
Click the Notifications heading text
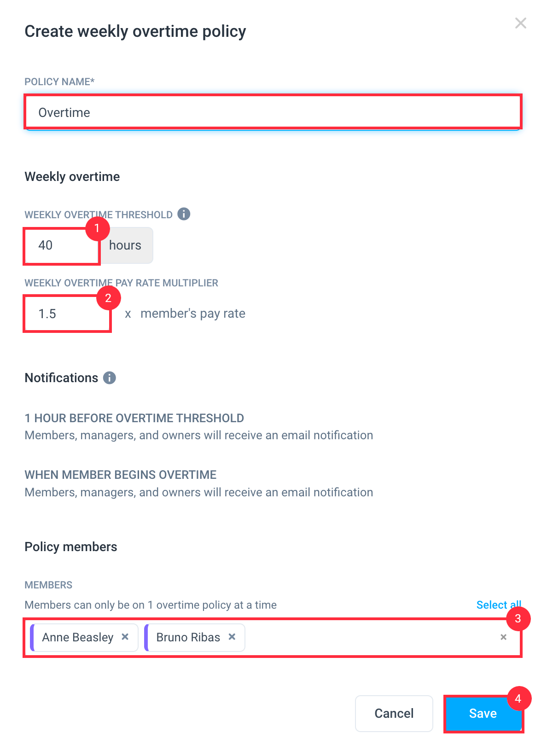(61, 378)
